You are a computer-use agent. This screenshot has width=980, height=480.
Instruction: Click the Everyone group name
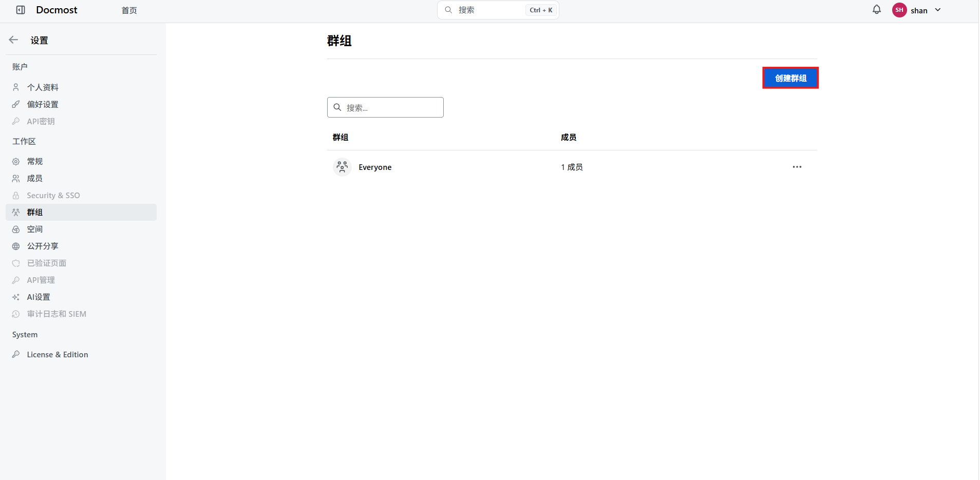tap(375, 167)
